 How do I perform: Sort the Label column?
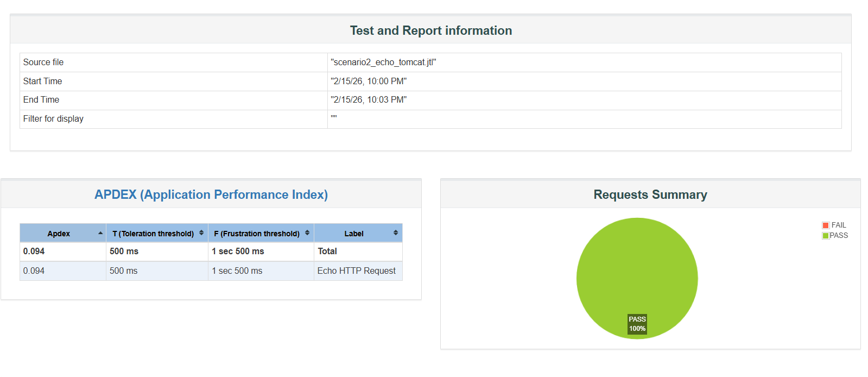click(358, 233)
